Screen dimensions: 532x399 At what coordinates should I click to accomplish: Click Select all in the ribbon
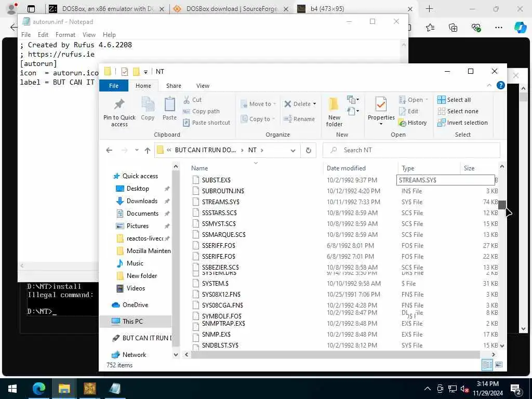pyautogui.click(x=454, y=100)
